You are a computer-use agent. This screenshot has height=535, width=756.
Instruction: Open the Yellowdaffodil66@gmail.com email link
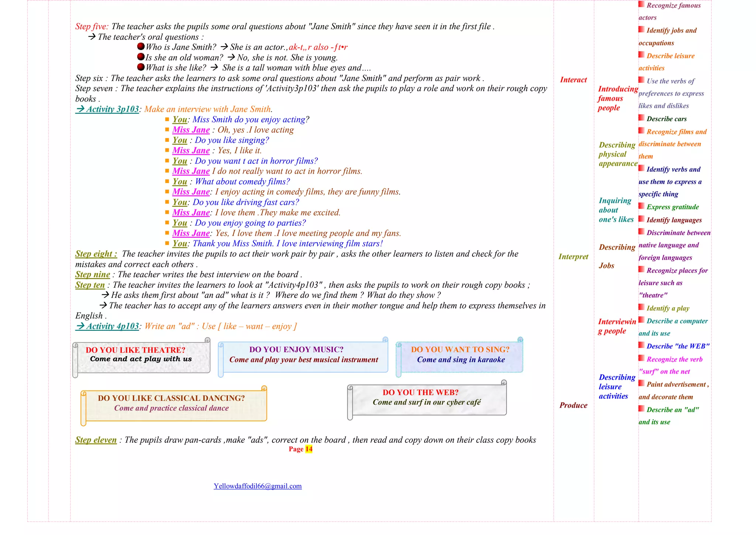[x=258, y=486]
